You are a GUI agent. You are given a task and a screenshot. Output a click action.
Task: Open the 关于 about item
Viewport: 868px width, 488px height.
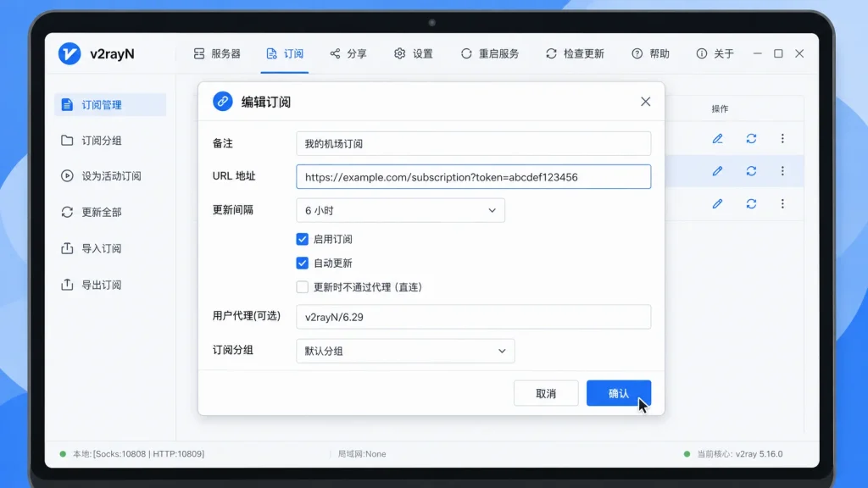coord(715,53)
